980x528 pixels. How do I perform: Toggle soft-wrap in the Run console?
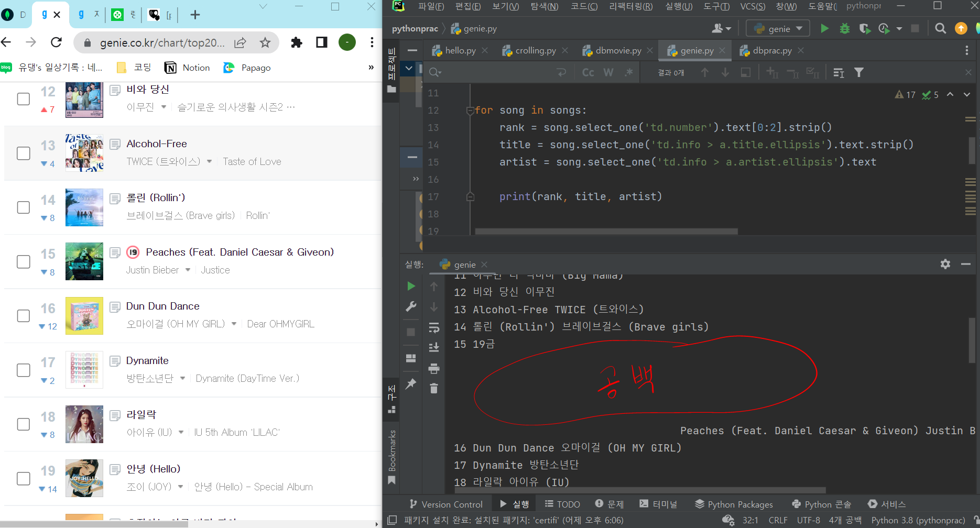(434, 328)
